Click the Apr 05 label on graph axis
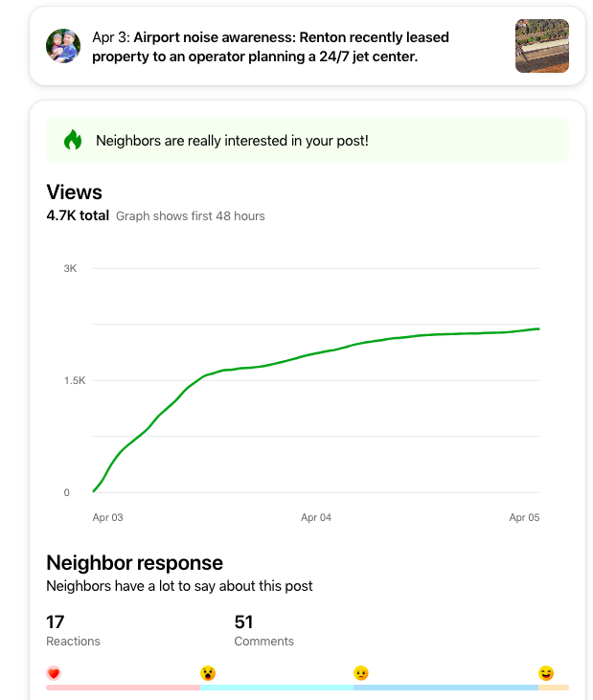This screenshot has height=700, width=593. [524, 517]
